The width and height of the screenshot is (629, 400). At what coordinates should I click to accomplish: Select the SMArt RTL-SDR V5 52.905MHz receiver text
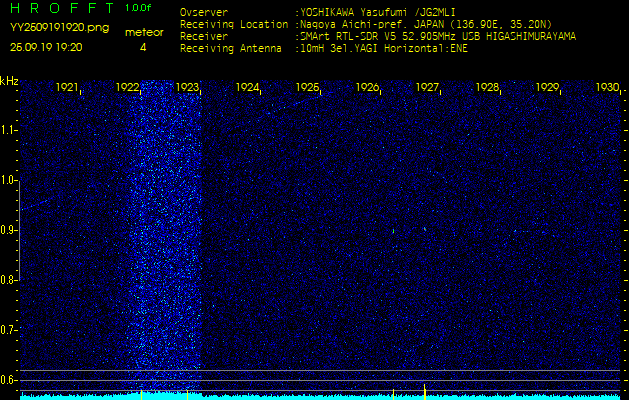coord(438,37)
